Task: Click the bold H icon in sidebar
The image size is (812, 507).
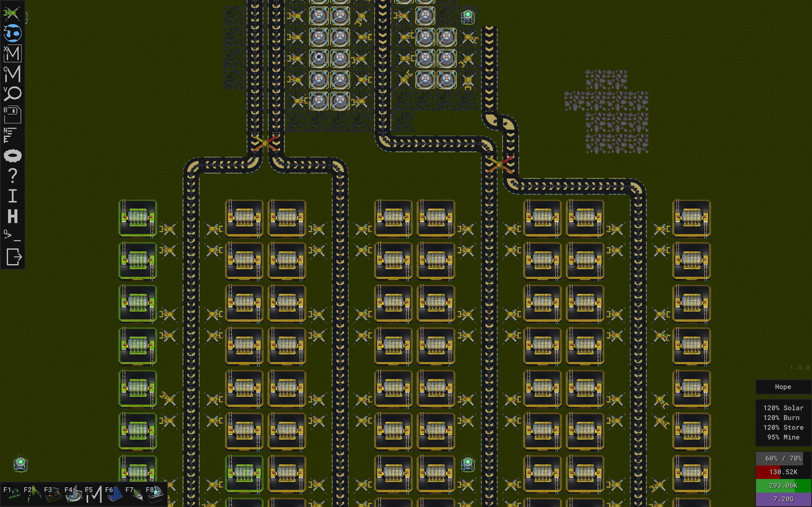Action: pyautogui.click(x=13, y=216)
